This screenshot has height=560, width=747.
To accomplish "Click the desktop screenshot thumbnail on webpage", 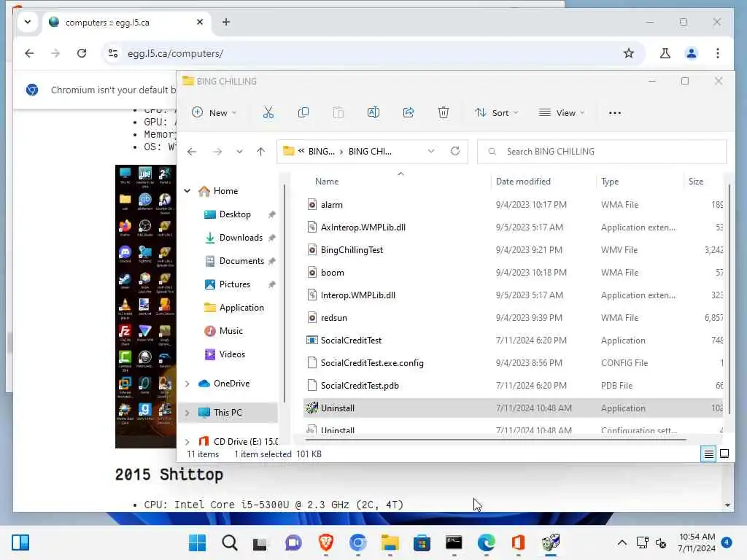I will tap(146, 306).
